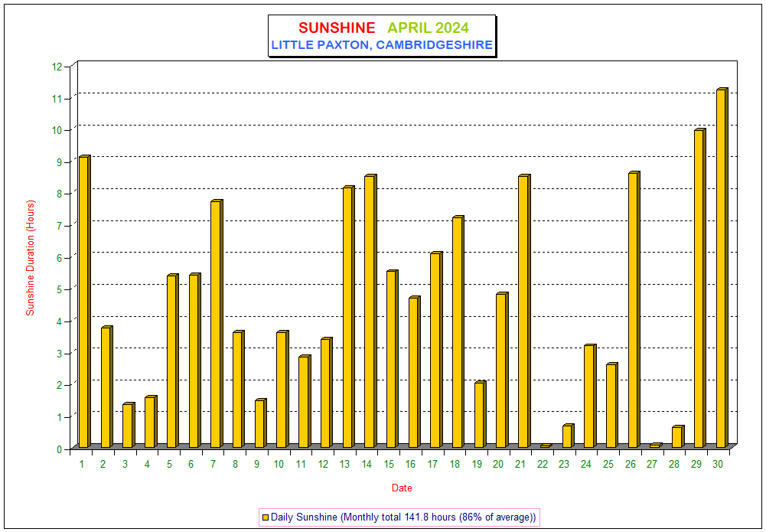Select the bar for date 20
766x532 pixels.
(502, 370)
